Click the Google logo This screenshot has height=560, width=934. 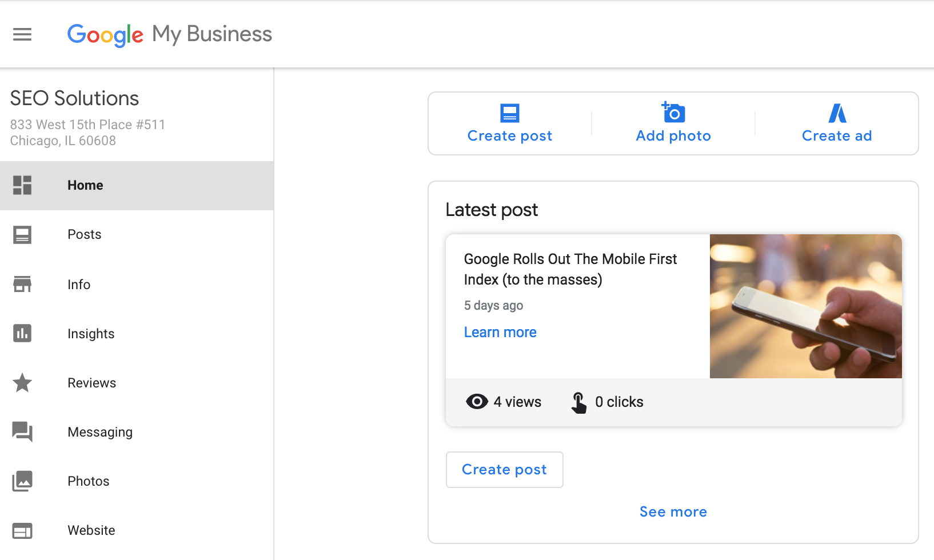[x=105, y=35]
